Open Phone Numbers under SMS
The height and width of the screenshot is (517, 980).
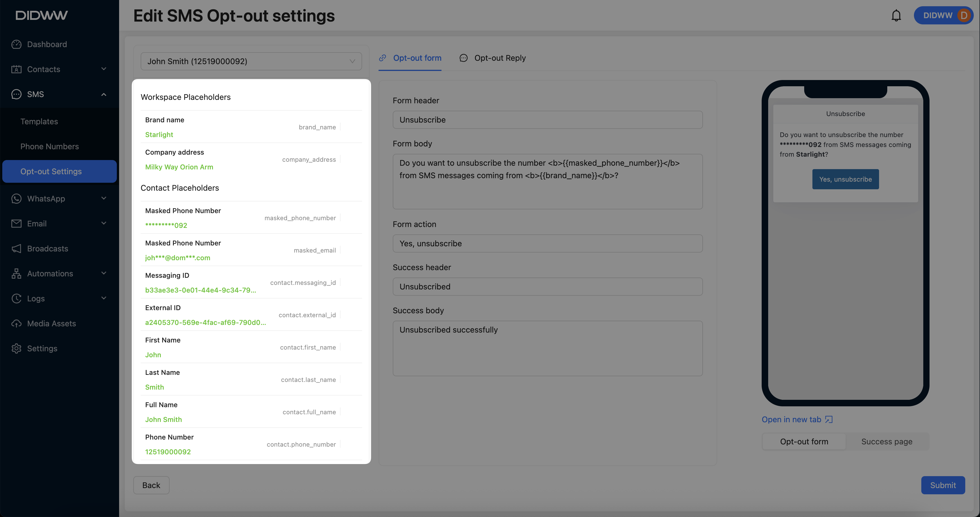point(49,147)
